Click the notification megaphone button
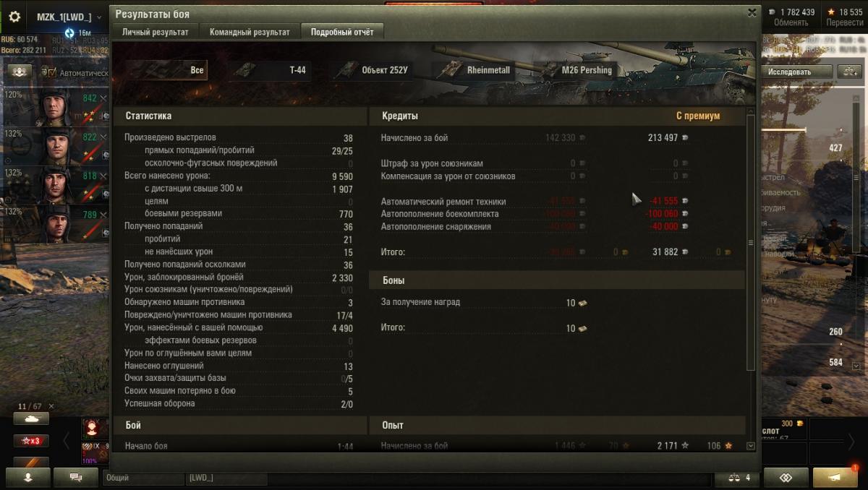Image resolution: width=868 pixels, height=490 pixels. [835, 478]
